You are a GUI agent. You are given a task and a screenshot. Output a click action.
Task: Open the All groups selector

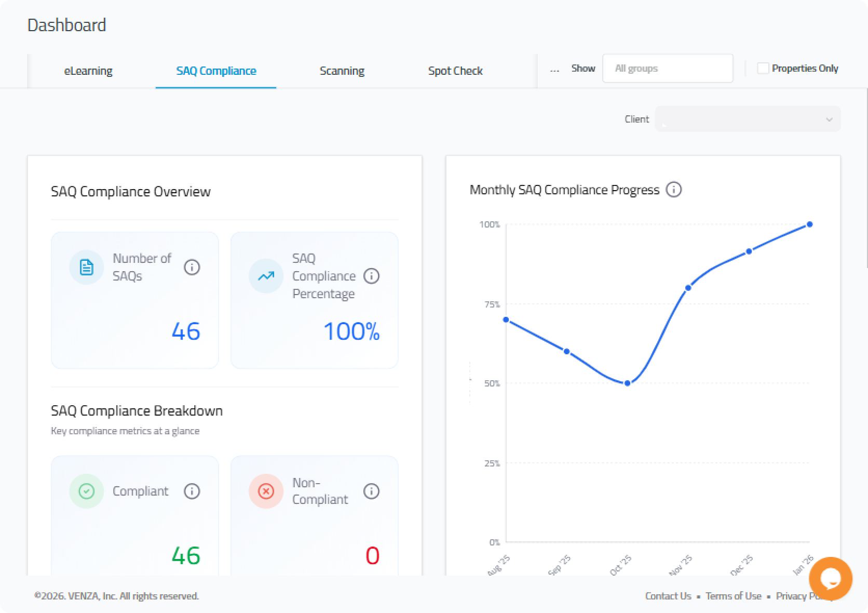coord(667,69)
